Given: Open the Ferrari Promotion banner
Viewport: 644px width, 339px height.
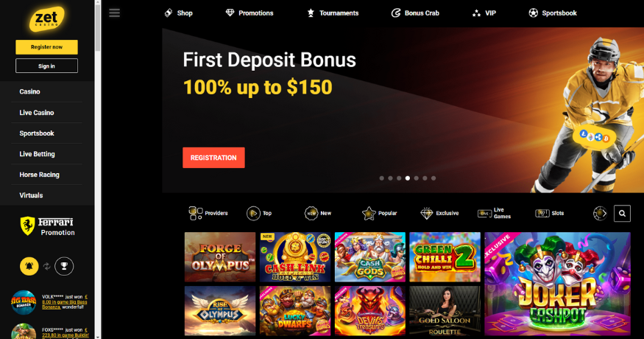Looking at the screenshot, I should [47, 226].
